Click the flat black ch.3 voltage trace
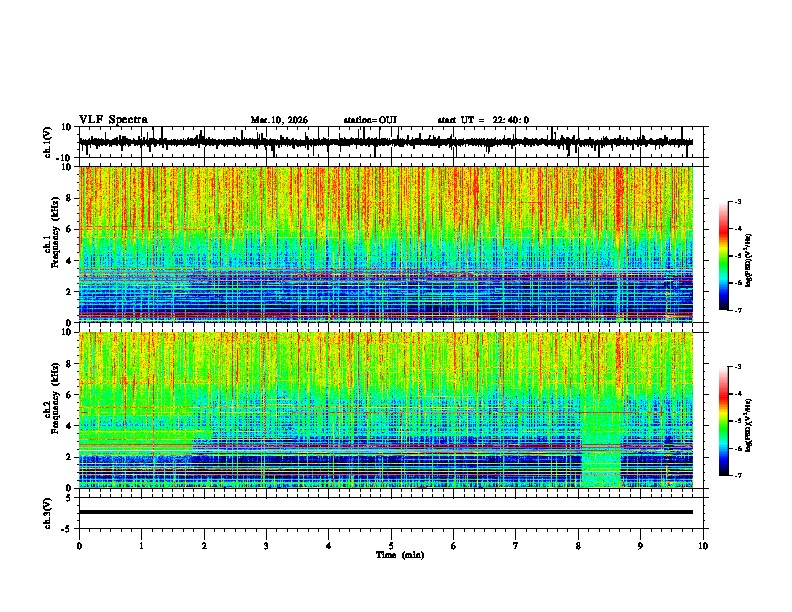The height and width of the screenshot is (612, 792). 386,512
